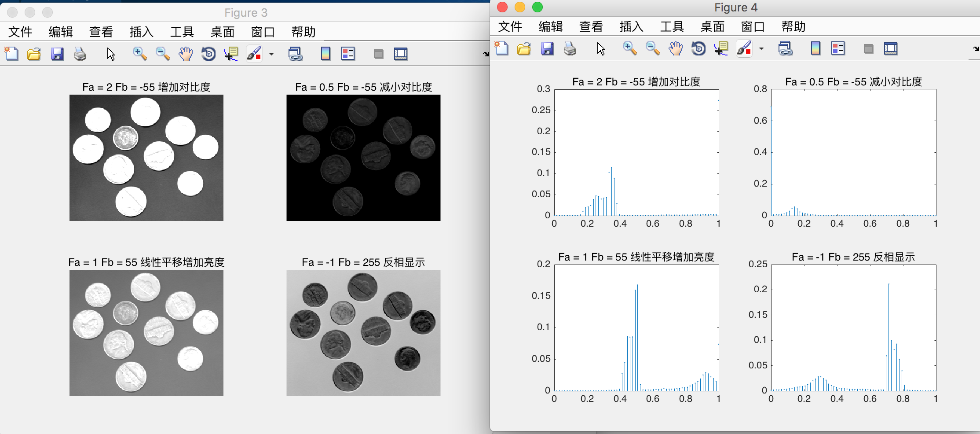Open 帮助 menu in Figure 4
980x434 pixels.
click(794, 26)
